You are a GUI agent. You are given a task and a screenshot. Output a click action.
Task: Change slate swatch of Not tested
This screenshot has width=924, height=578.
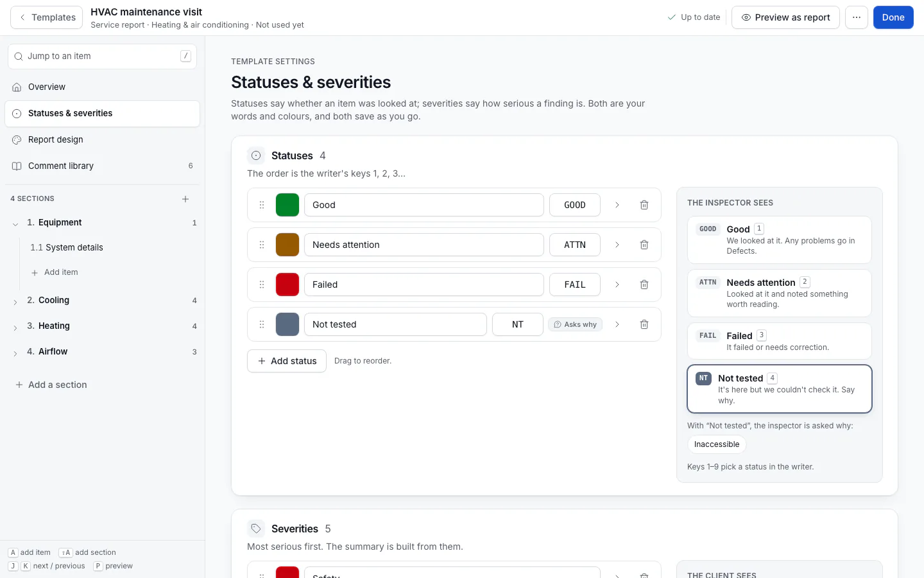click(x=287, y=324)
